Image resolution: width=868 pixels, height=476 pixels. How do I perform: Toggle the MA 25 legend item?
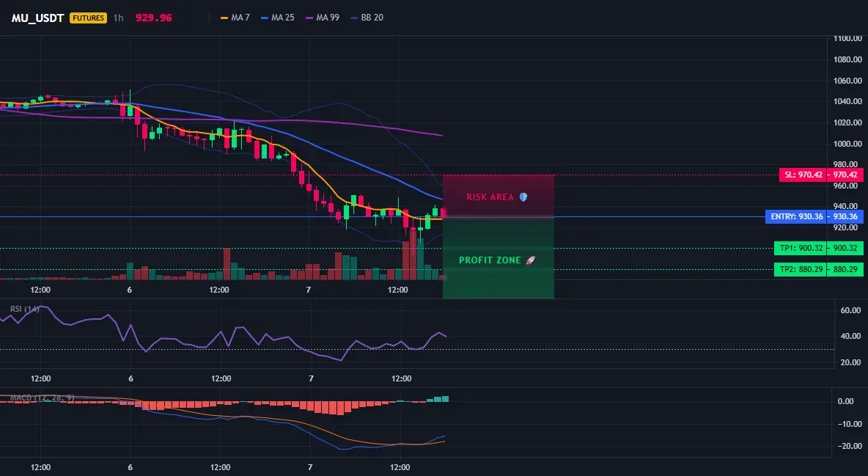coord(278,18)
